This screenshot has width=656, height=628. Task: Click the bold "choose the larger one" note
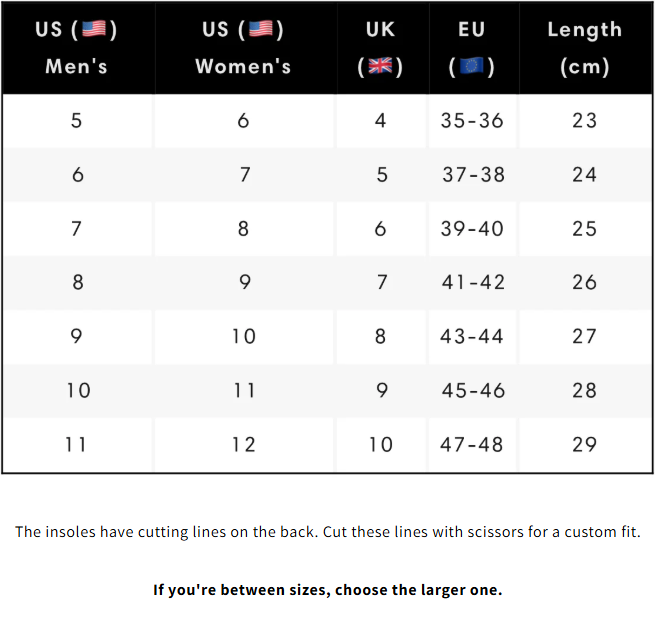tap(327, 590)
